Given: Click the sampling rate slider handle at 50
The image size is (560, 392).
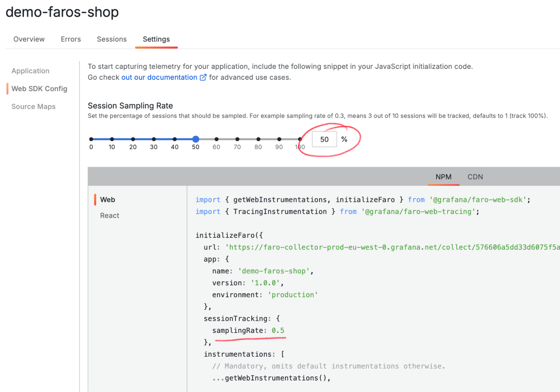Looking at the screenshot, I should (196, 139).
